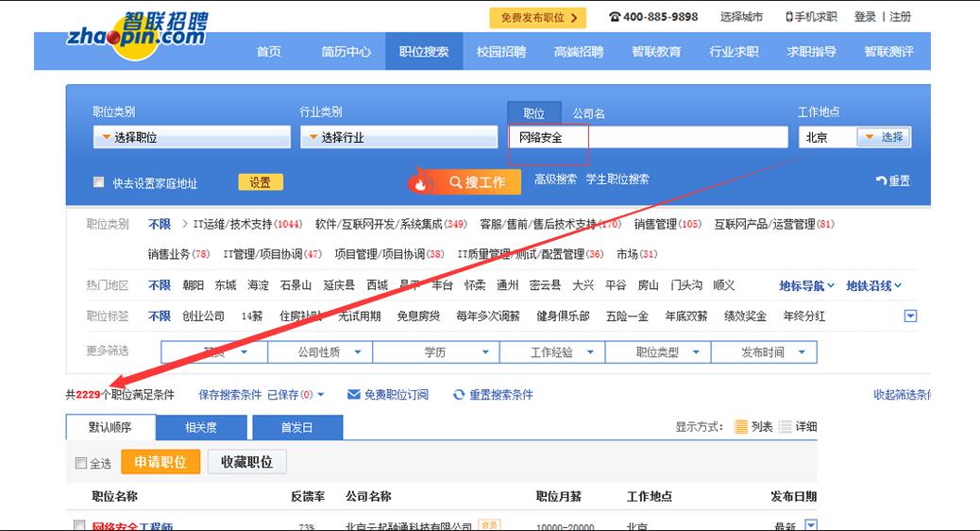Check the first job row checkbox
This screenshot has height=531, width=980.
pos(80,525)
